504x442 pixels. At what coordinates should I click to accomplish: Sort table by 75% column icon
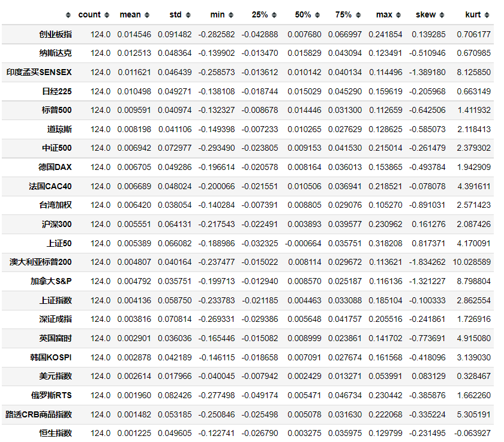pos(358,15)
